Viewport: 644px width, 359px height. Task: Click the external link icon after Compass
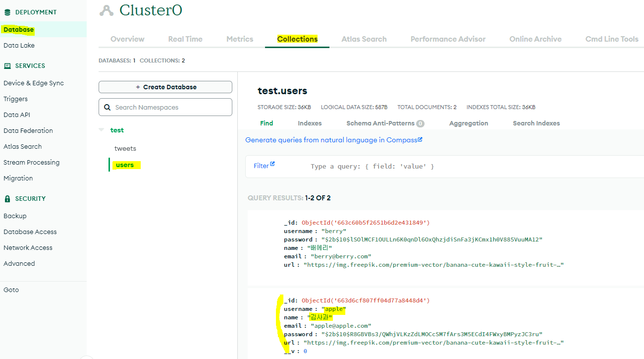[x=420, y=139]
